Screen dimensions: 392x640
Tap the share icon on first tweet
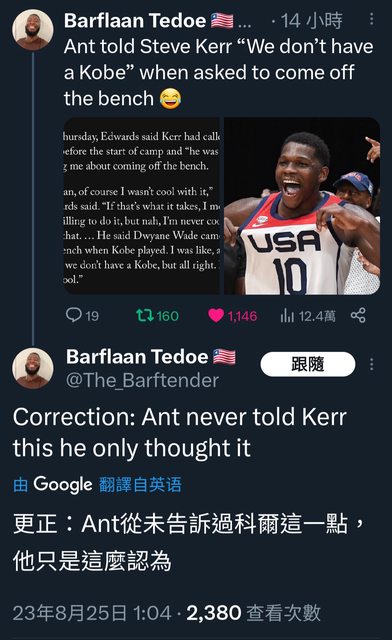tap(358, 316)
